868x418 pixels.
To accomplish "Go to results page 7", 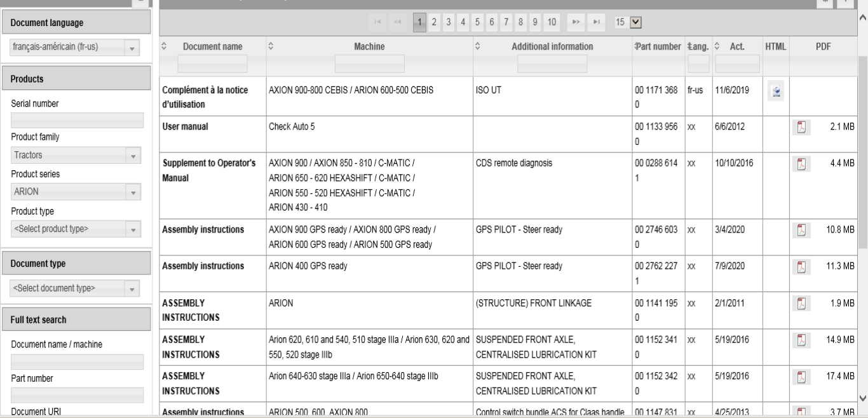I will point(507,23).
